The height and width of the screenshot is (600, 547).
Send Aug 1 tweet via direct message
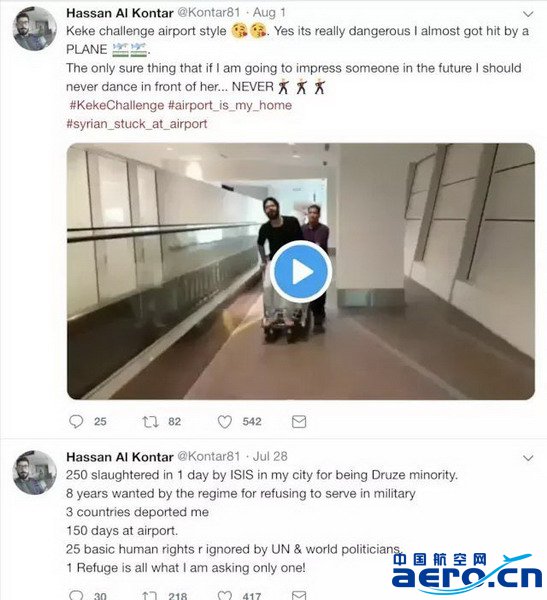tap(299, 422)
